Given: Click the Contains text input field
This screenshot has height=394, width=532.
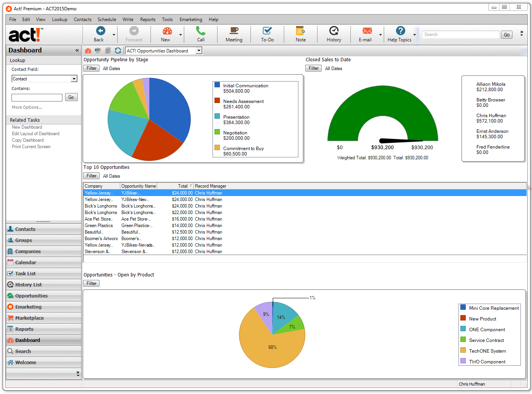Looking at the screenshot, I should click(37, 98).
